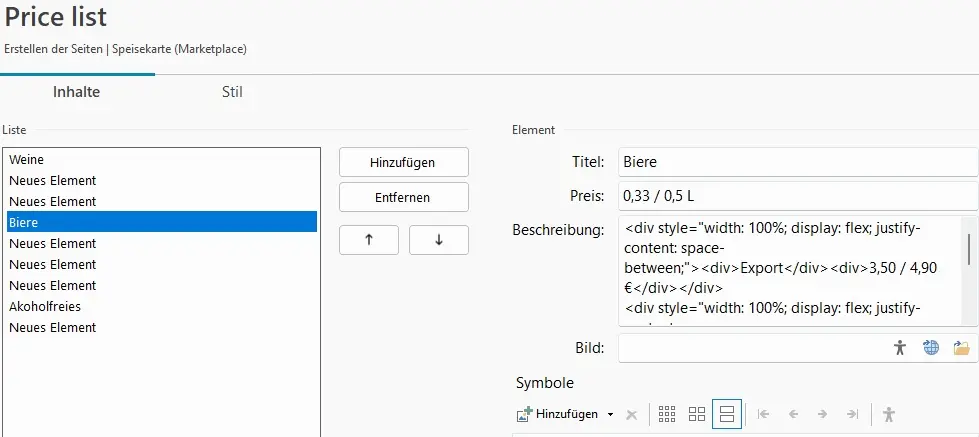
Task: Jump to first symbol with arrow icon
Action: coord(763,414)
